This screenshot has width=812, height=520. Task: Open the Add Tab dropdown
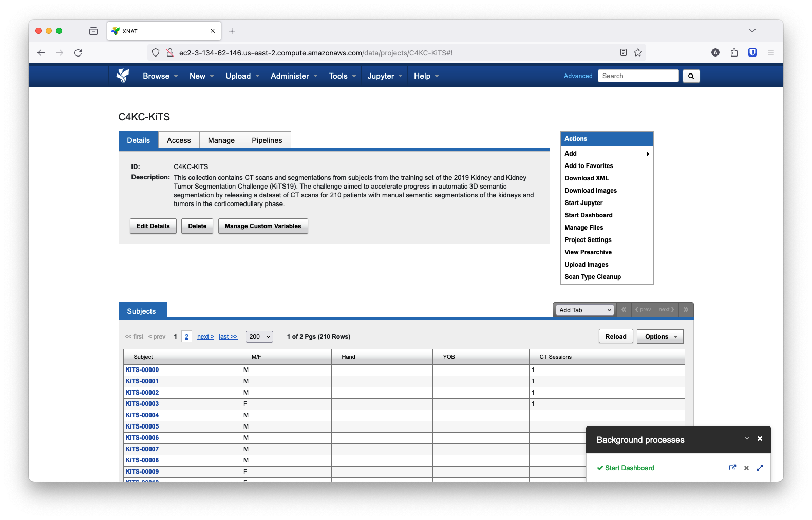tap(585, 310)
